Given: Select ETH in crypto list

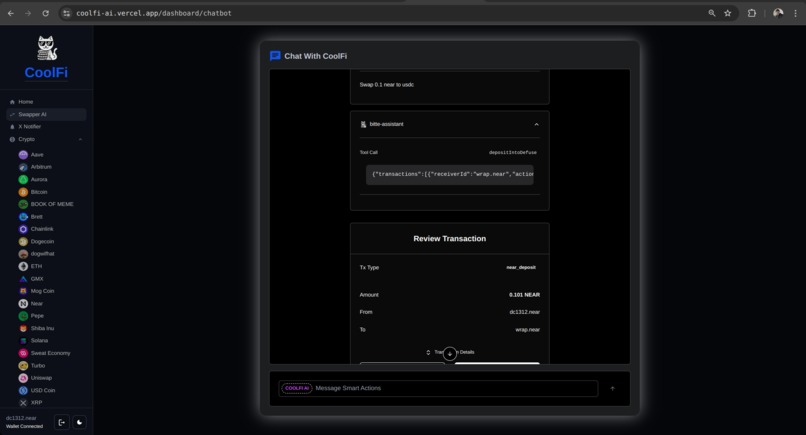Looking at the screenshot, I should [36, 266].
